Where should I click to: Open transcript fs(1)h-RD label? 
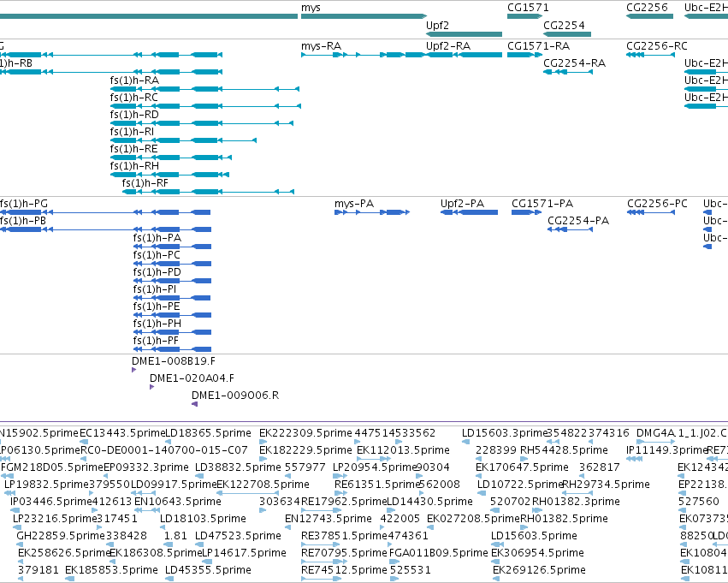pos(134,115)
